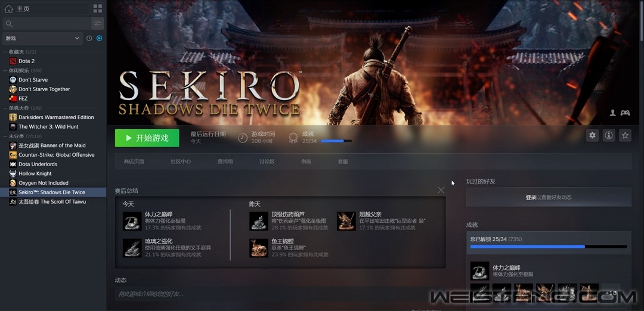
Task: Open the advanced search filter icon
Action: [97, 23]
